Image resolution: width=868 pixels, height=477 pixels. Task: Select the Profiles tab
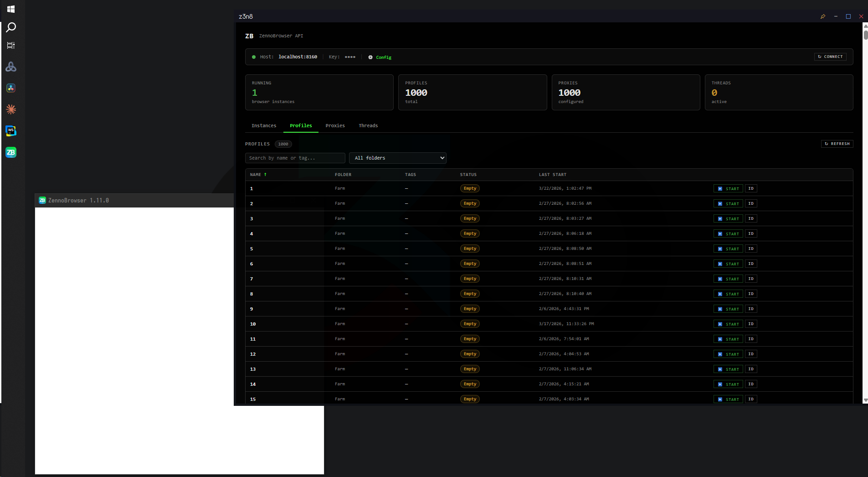coord(301,125)
